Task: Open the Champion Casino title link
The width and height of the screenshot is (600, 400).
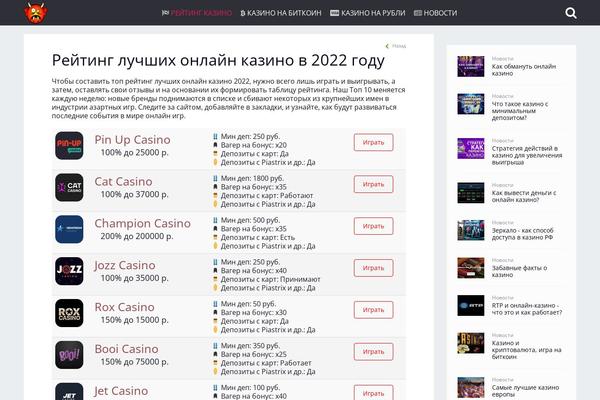Action: 142,223
